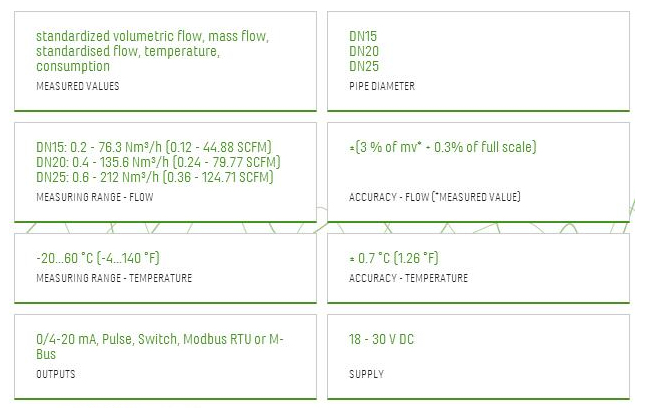Select DN25 in the pipe diameter card
The height and width of the screenshot is (408, 668).
[364, 66]
